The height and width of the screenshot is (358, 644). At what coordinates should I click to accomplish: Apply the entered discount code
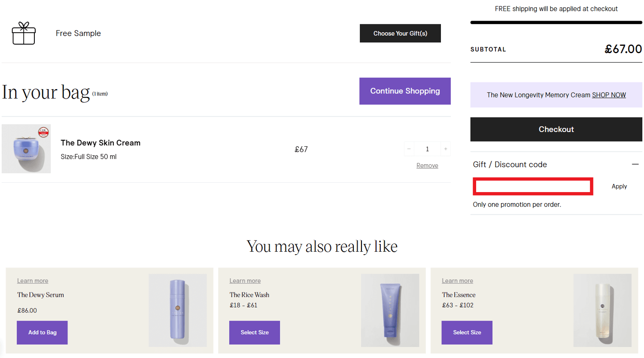click(619, 186)
